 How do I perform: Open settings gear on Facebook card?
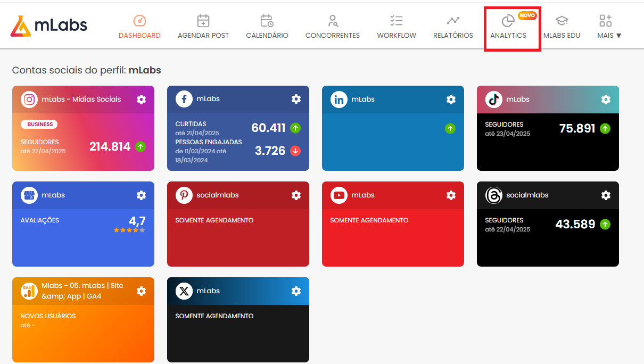[x=296, y=100]
